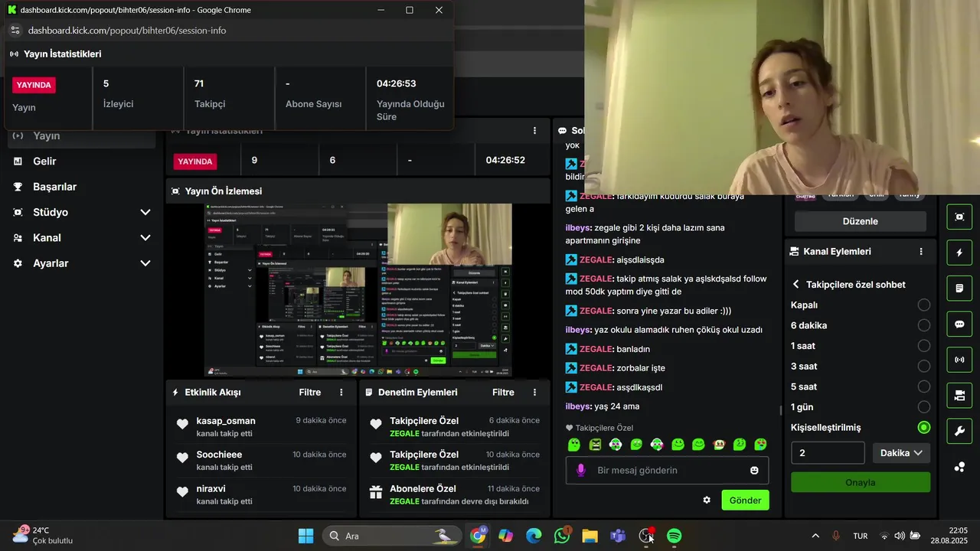
Task: Click the focus frame icon in right toolbar
Action: click(x=959, y=217)
